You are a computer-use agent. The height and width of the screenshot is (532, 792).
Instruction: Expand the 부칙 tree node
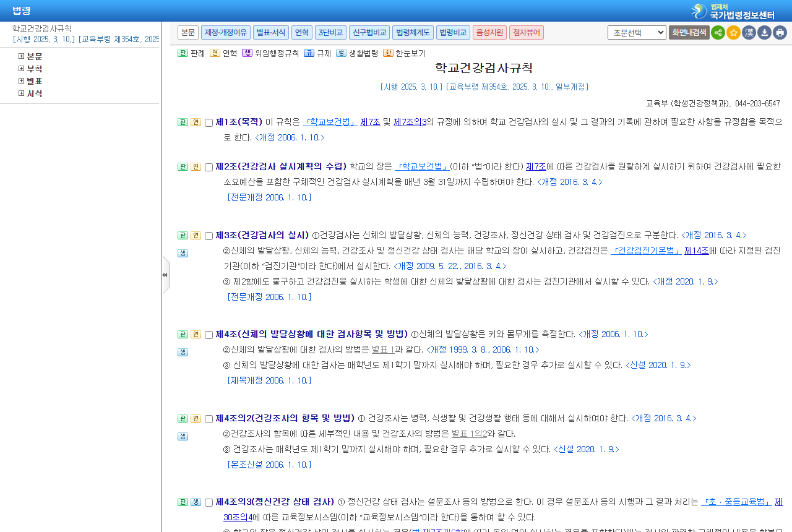point(22,69)
